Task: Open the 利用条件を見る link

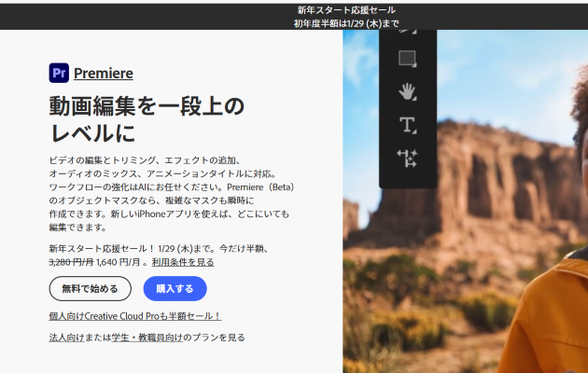Action: (183, 262)
